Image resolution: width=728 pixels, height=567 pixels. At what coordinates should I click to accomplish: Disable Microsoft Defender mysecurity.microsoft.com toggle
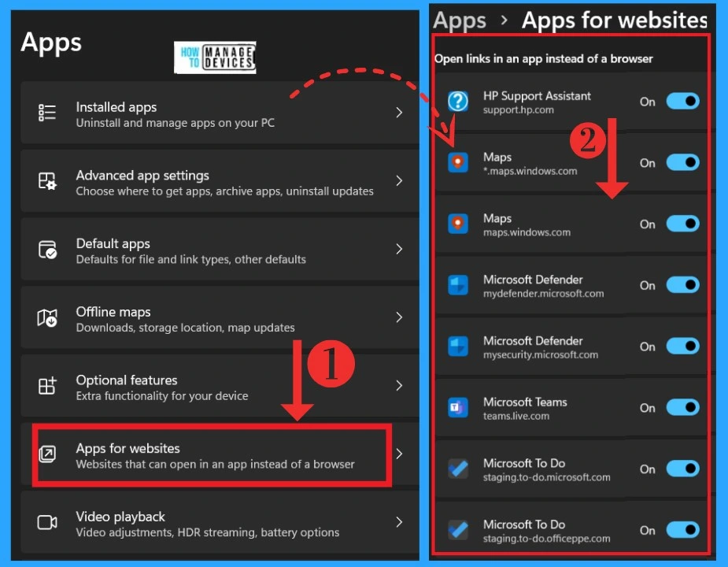pyautogui.click(x=682, y=346)
